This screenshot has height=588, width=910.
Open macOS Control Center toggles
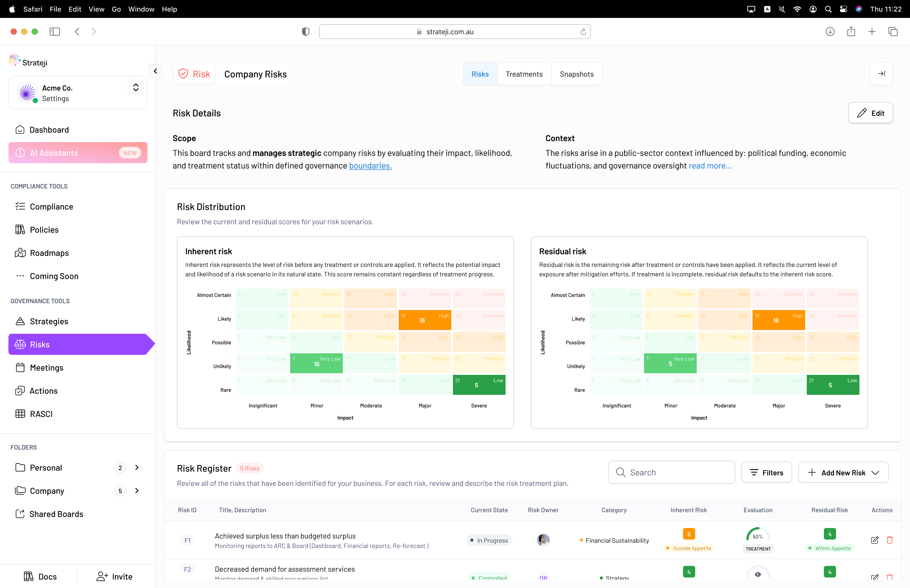(x=843, y=9)
